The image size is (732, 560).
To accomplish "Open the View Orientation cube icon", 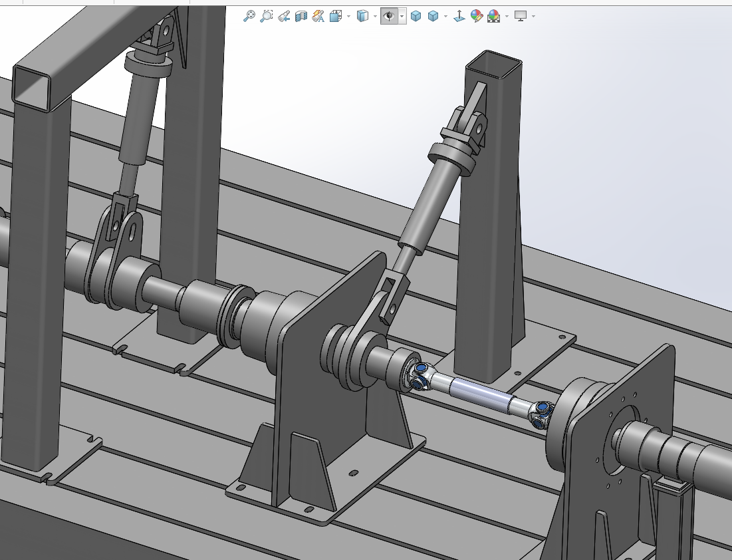I will (x=336, y=17).
